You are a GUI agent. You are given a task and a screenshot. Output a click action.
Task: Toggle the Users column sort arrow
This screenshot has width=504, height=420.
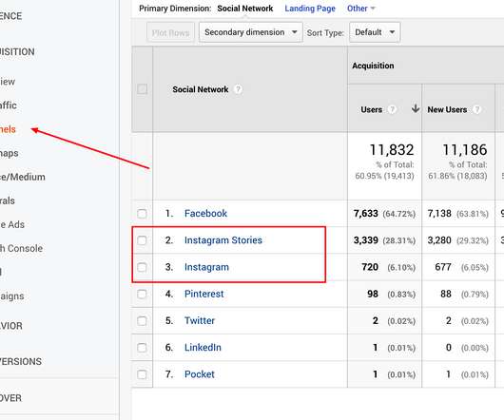416,109
